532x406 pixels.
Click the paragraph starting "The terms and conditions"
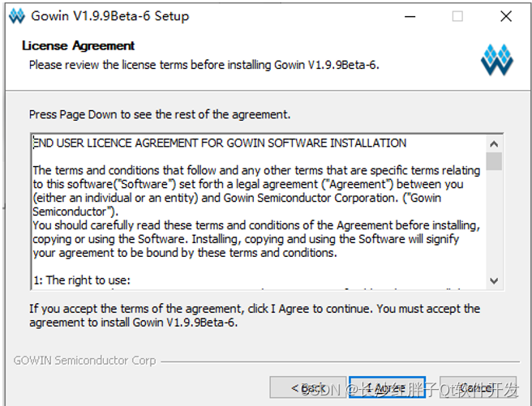point(256,190)
